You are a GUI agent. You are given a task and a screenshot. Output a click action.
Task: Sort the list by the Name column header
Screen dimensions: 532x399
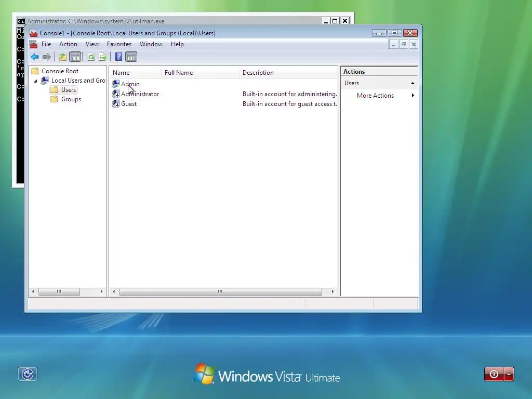[x=136, y=73]
